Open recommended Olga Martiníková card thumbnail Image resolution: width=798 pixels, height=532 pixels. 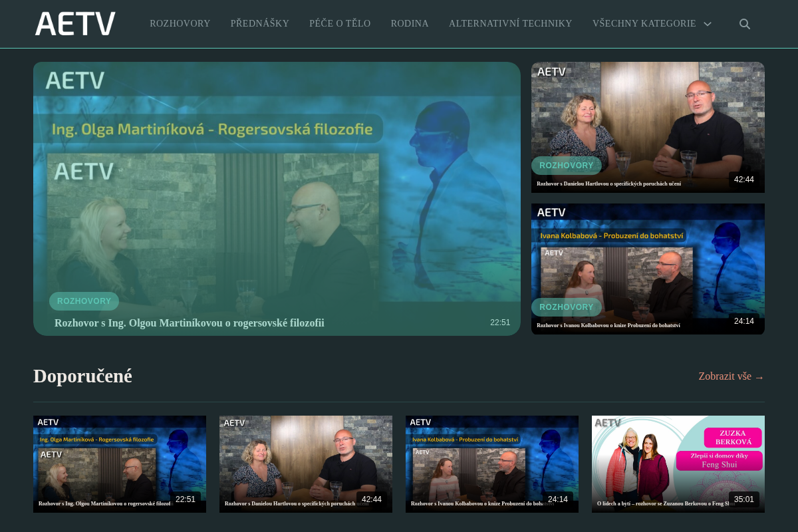click(x=120, y=464)
